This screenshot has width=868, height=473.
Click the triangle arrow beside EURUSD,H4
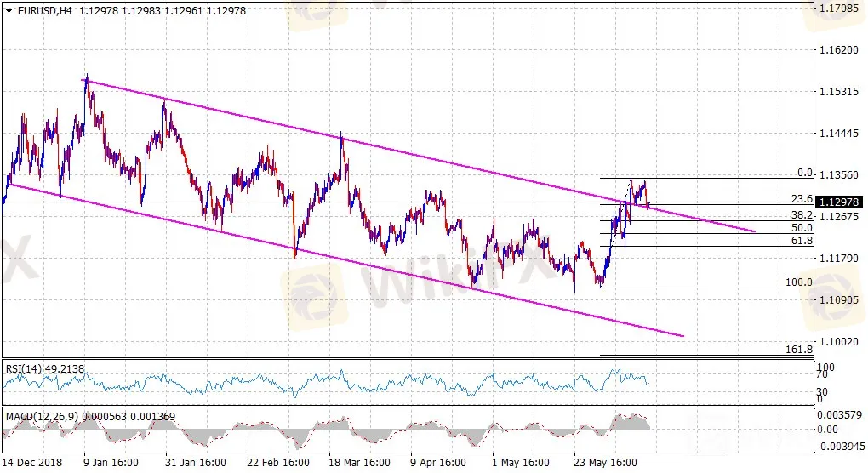point(9,10)
